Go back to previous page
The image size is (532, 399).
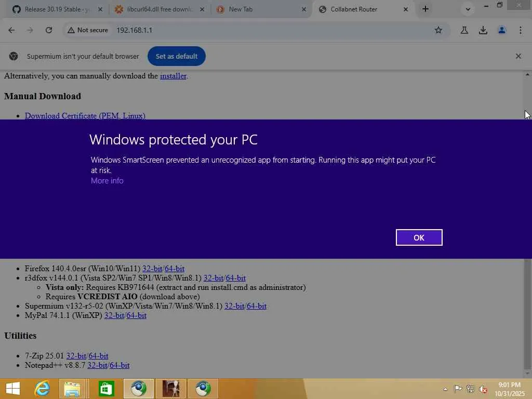(11, 30)
